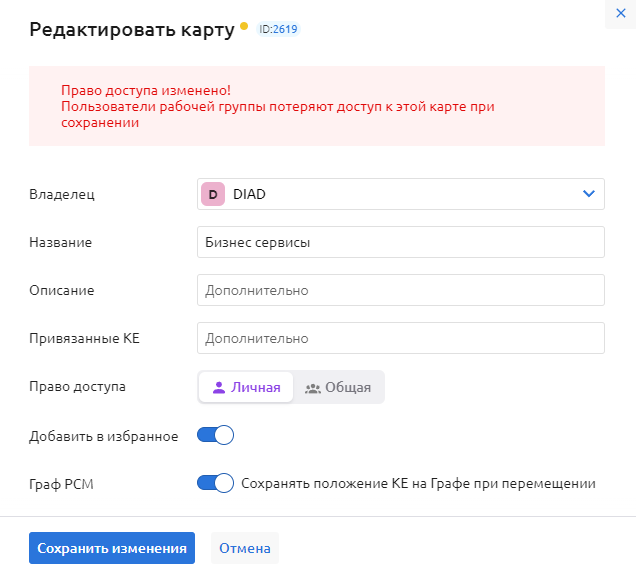636x577 pixels.
Task: Click the group icon in Общая option
Action: [x=312, y=388]
